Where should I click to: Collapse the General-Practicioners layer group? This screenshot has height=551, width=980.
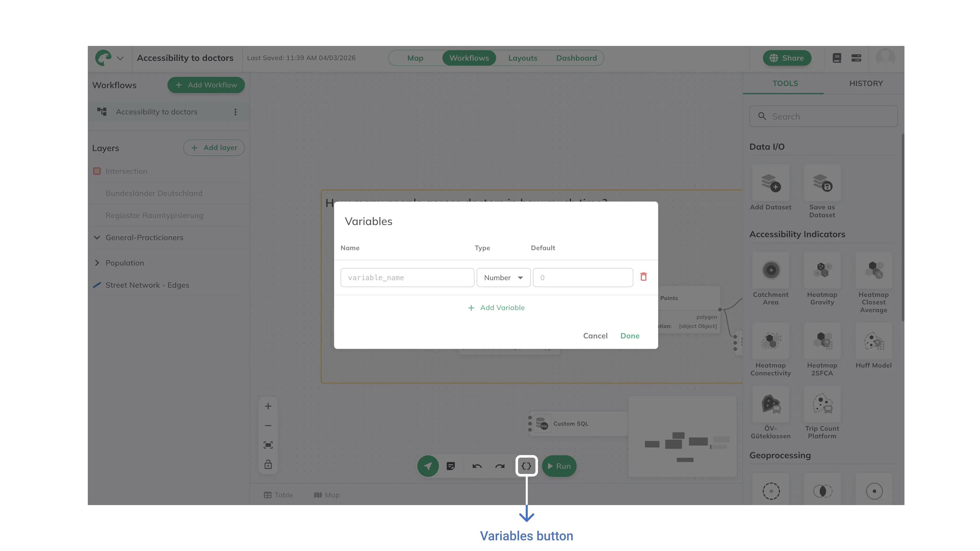[97, 238]
